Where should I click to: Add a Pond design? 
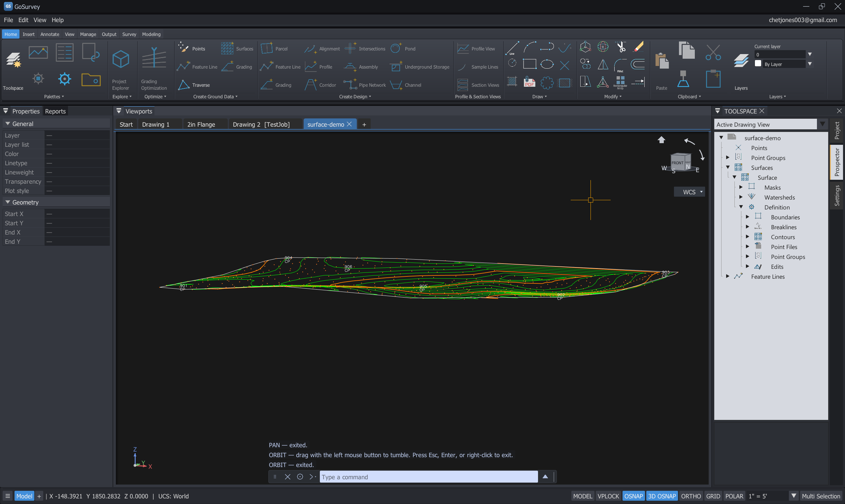tap(403, 48)
